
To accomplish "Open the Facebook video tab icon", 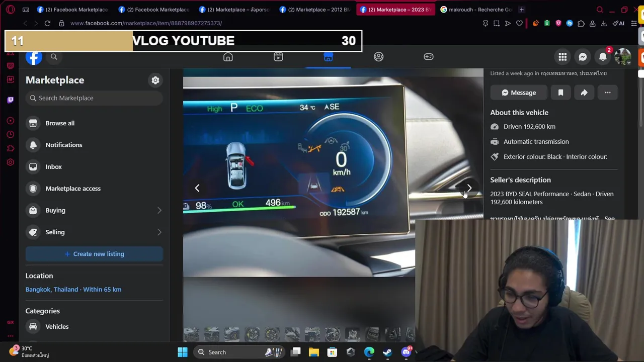I will point(278,57).
